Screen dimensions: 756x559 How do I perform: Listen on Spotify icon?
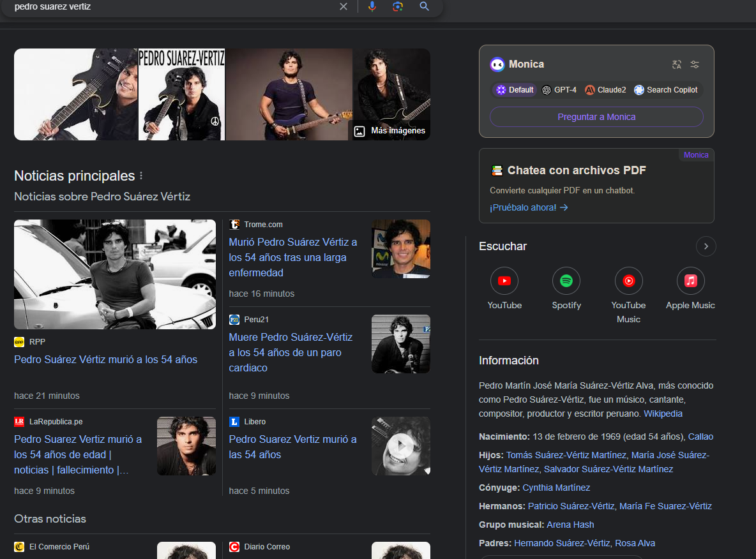point(566,281)
